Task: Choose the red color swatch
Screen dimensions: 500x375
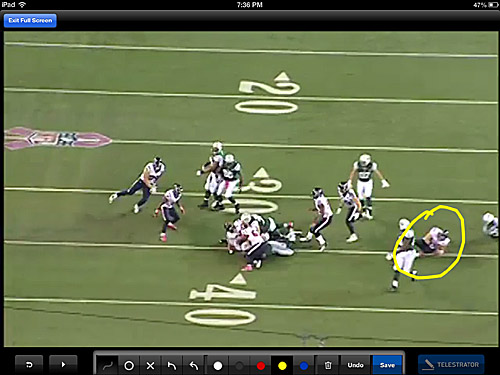Action: pyautogui.click(x=261, y=366)
